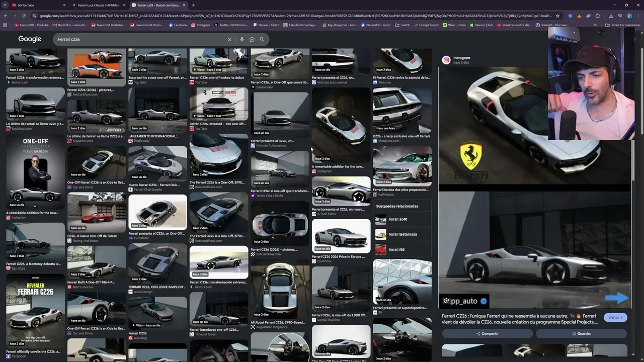Open Google Lens image search icon

click(252, 39)
